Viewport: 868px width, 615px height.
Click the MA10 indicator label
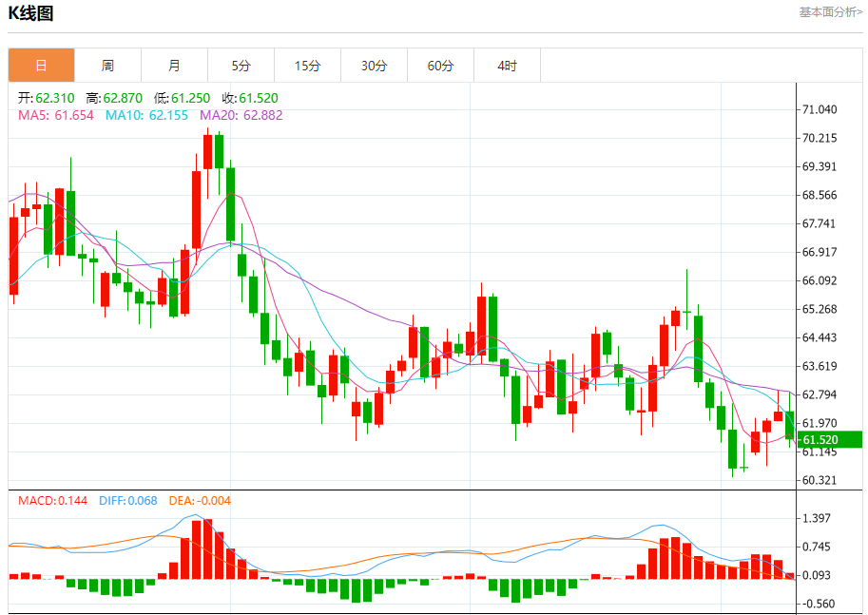point(146,115)
